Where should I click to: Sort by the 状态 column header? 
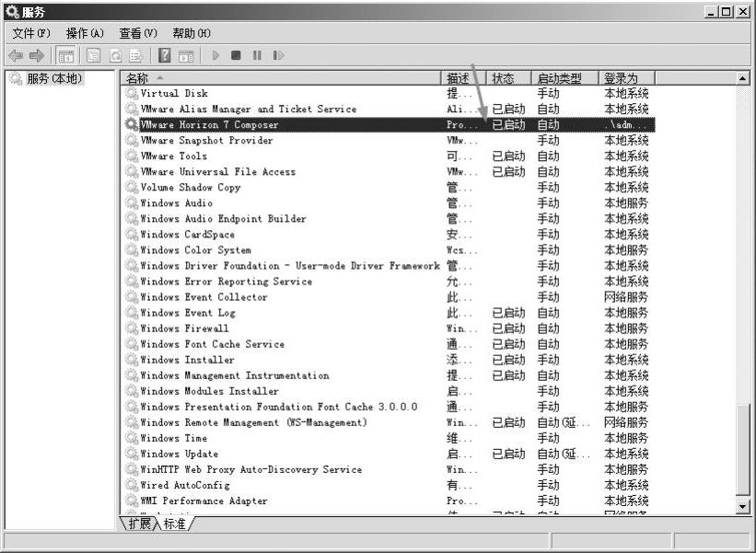(x=508, y=78)
